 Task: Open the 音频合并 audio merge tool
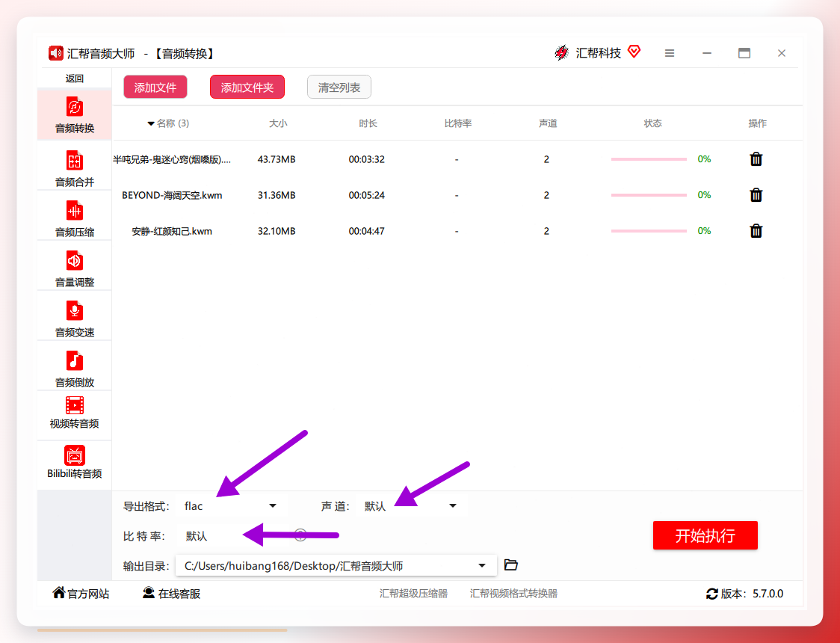pos(75,168)
